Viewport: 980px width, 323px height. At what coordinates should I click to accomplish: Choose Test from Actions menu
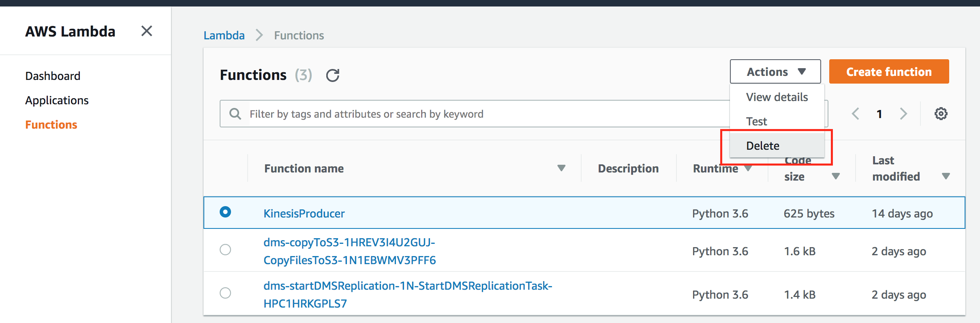click(756, 121)
